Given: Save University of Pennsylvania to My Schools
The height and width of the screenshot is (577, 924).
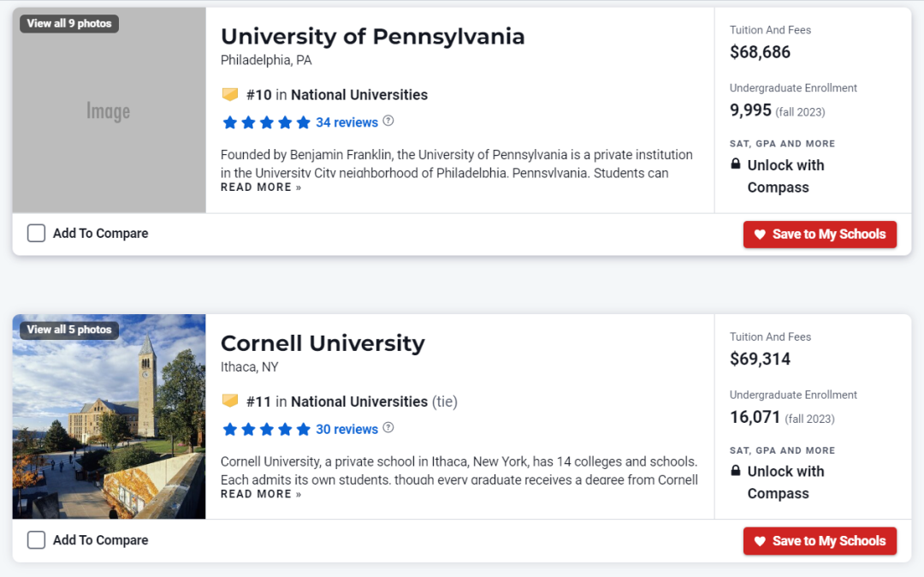Looking at the screenshot, I should coord(820,235).
